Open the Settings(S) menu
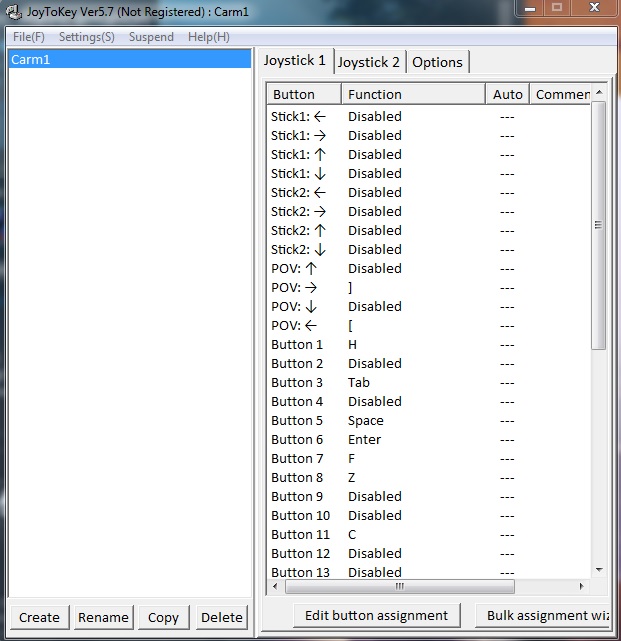Viewport: 621px width, 641px height. (87, 37)
